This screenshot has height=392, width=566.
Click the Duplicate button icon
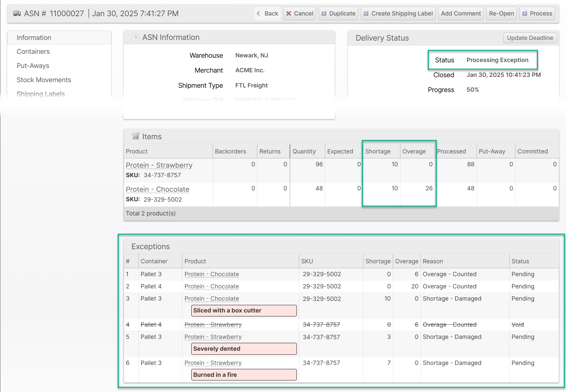pyautogui.click(x=324, y=14)
